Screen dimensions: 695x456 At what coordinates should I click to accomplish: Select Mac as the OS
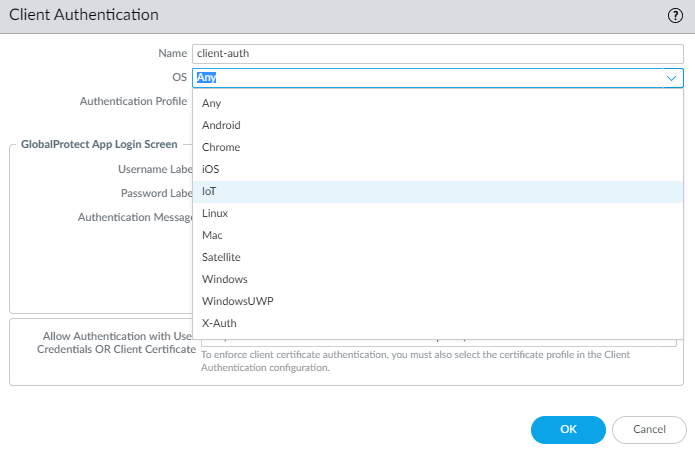pyautogui.click(x=212, y=235)
